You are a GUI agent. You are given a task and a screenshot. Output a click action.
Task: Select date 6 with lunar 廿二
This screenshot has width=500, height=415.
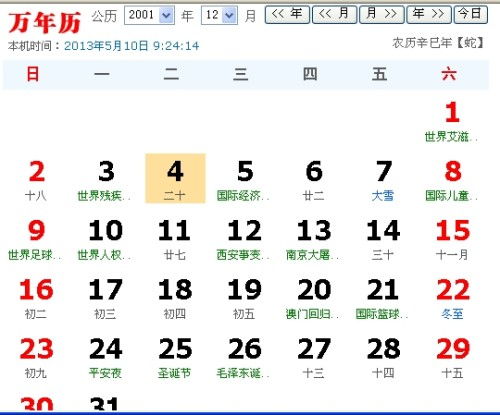[x=314, y=180]
